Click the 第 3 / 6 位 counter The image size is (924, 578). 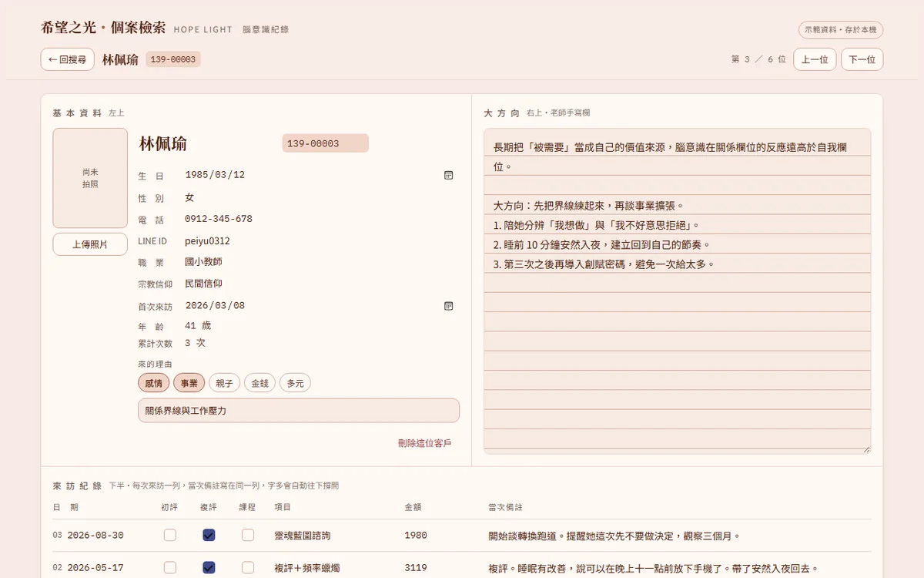(x=758, y=59)
